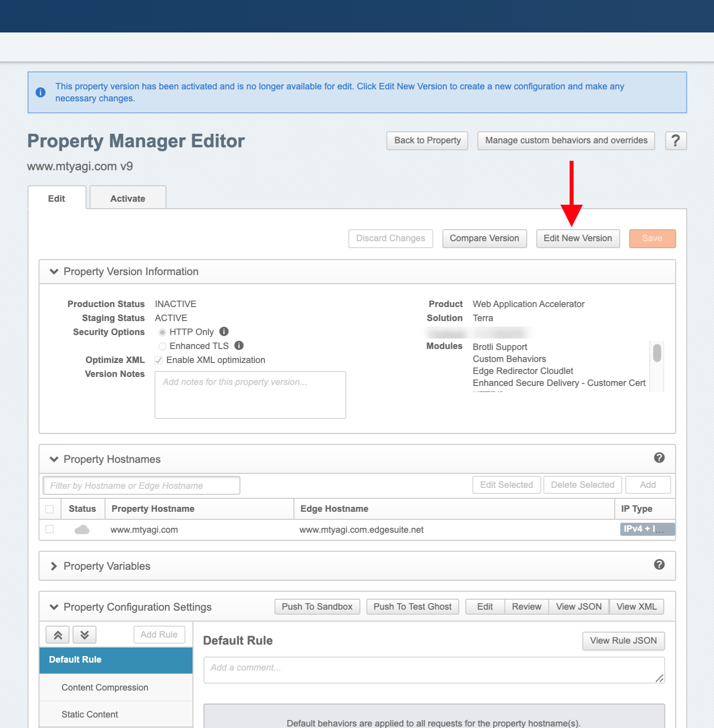Select the Content Compression rule
Screen dimensions: 714x728
(x=104, y=688)
